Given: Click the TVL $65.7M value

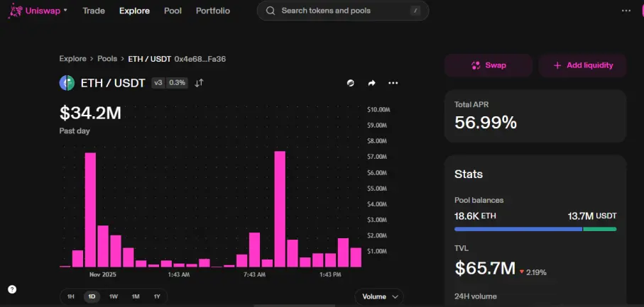Looking at the screenshot, I should click(485, 268).
